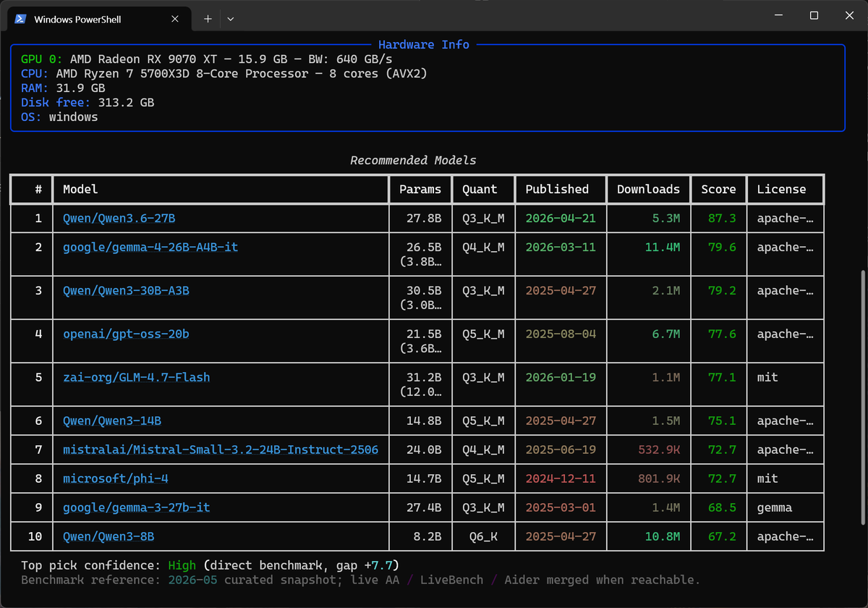Click the Downloads column header
The width and height of the screenshot is (868, 608).
pyautogui.click(x=648, y=189)
